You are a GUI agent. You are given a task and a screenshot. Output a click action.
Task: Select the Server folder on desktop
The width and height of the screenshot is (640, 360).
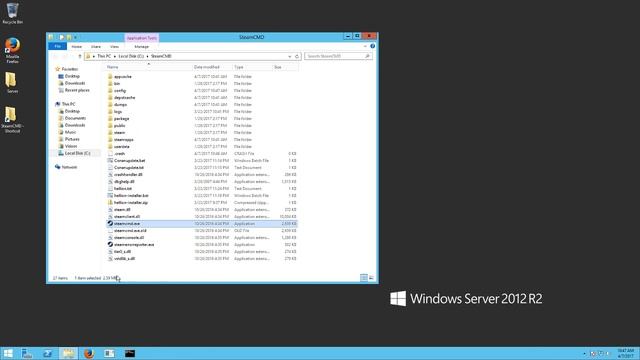pyautogui.click(x=12, y=83)
